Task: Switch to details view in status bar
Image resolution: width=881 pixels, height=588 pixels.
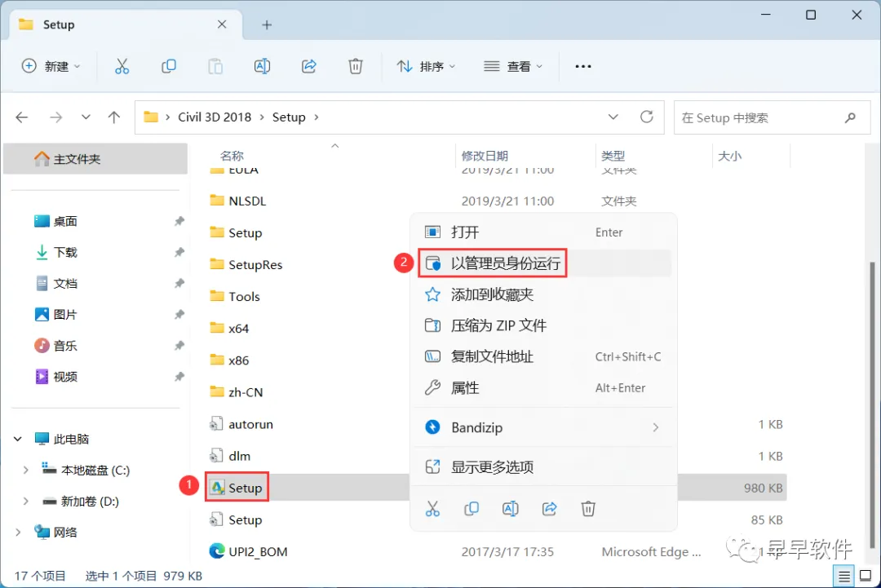Action: coord(843,577)
